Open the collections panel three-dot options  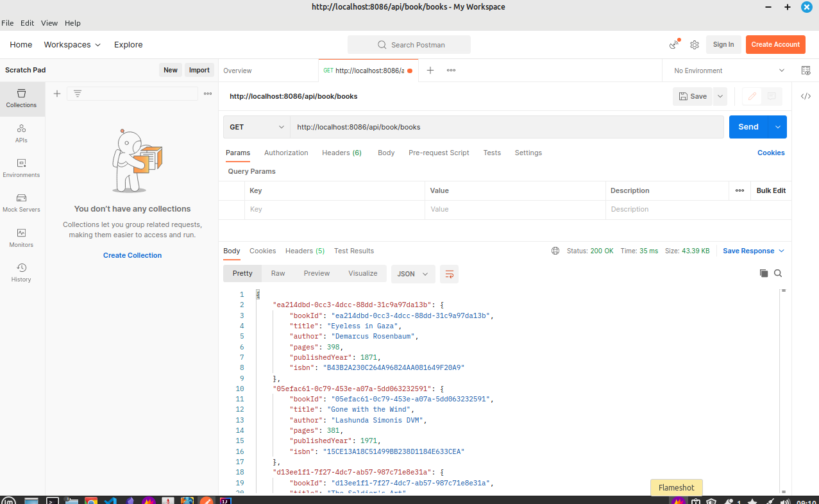pos(208,94)
